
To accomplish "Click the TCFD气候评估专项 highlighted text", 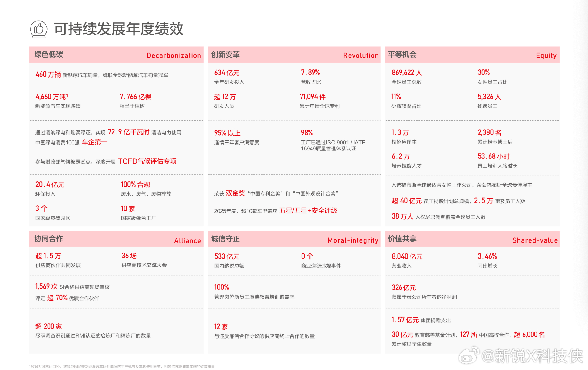I will 149,161.
